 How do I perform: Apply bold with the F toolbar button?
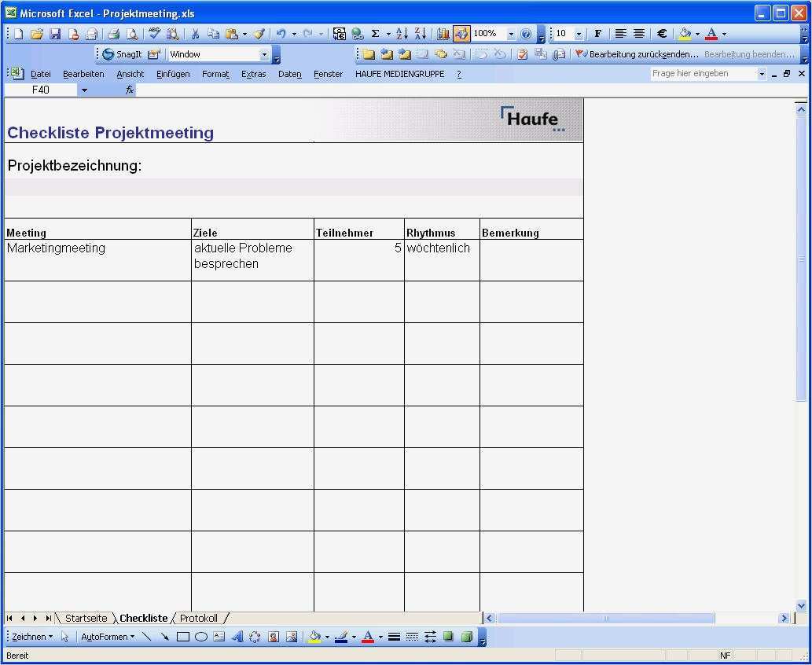pos(598,33)
